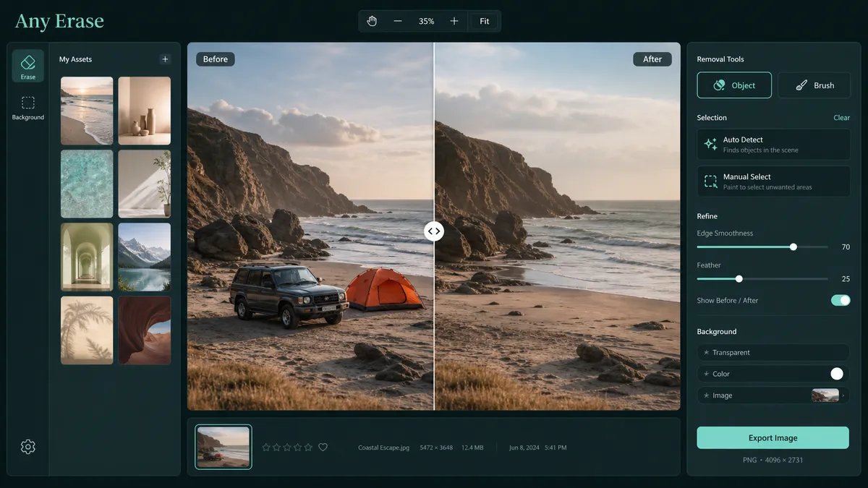868x488 pixels.
Task: Select the snowy mountain lake asset
Action: coord(145,257)
